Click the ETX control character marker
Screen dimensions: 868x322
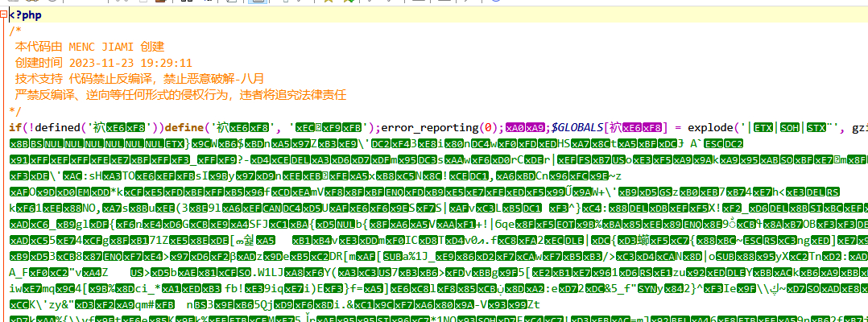click(x=763, y=128)
